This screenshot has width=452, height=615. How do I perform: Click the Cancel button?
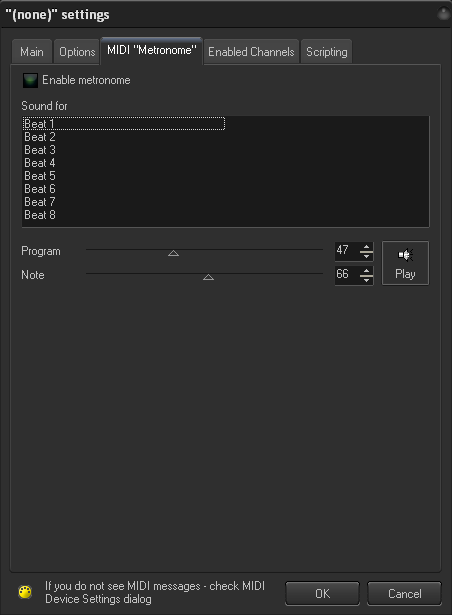point(405,593)
